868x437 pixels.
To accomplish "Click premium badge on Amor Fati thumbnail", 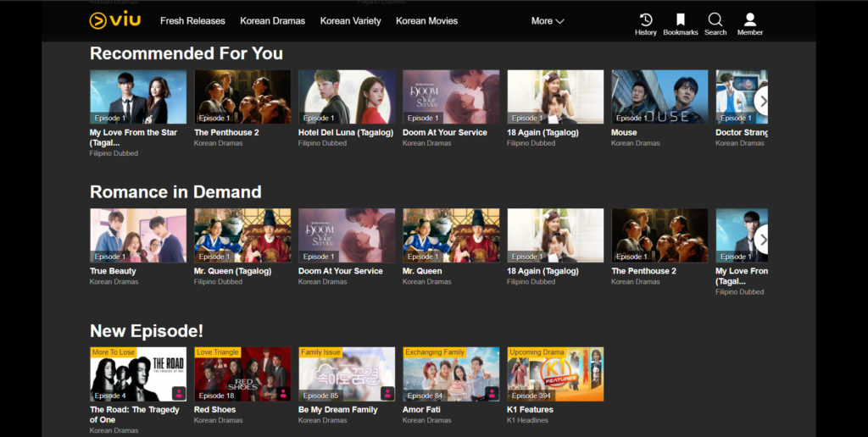I will pos(492,393).
